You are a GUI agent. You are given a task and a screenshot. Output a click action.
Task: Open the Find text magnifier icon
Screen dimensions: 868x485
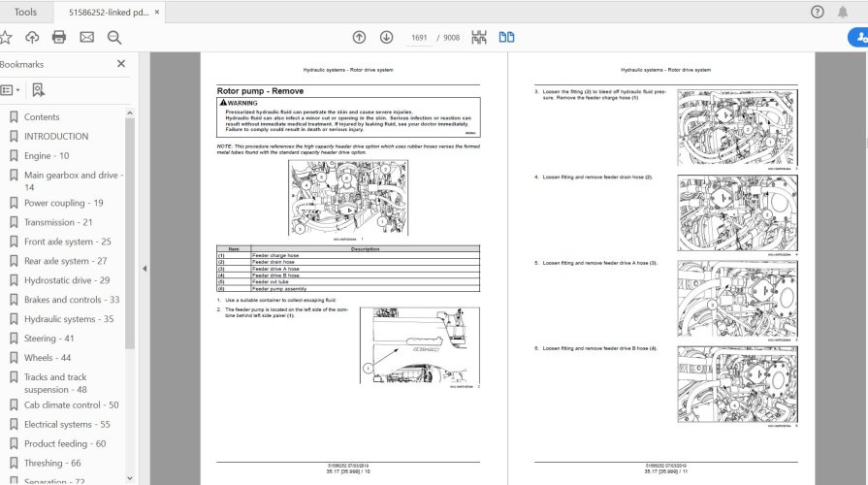[x=114, y=37]
